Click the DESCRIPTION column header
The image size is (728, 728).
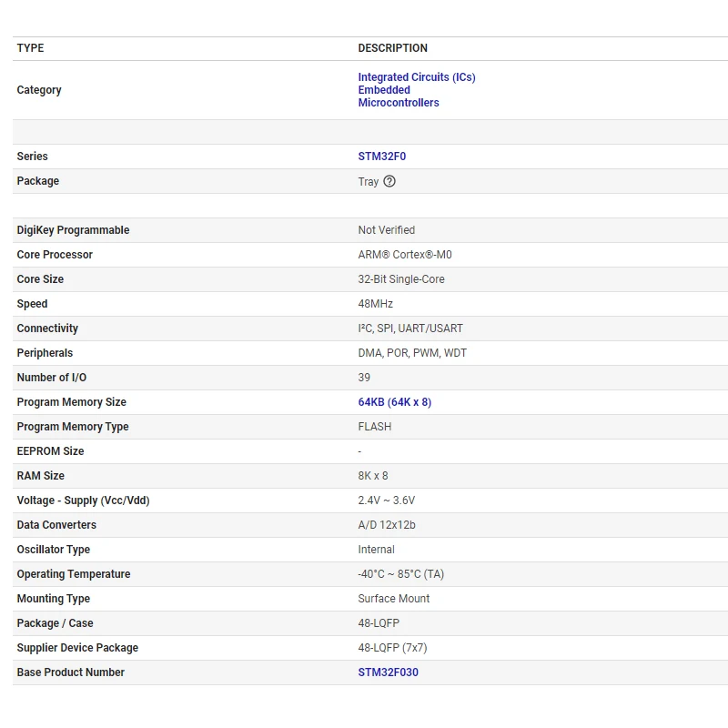[x=393, y=48]
